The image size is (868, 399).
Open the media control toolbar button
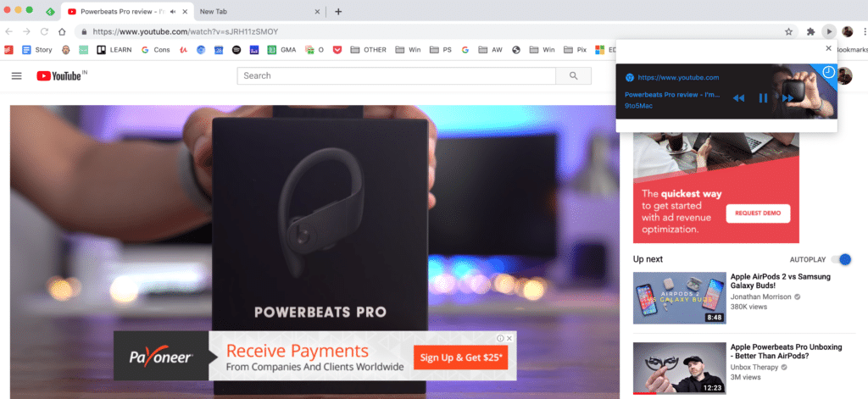(828, 31)
